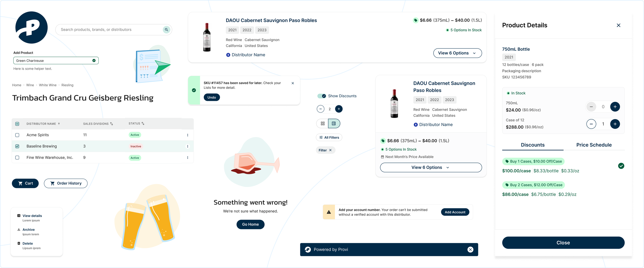Click the search magnifier icon

[x=166, y=30]
